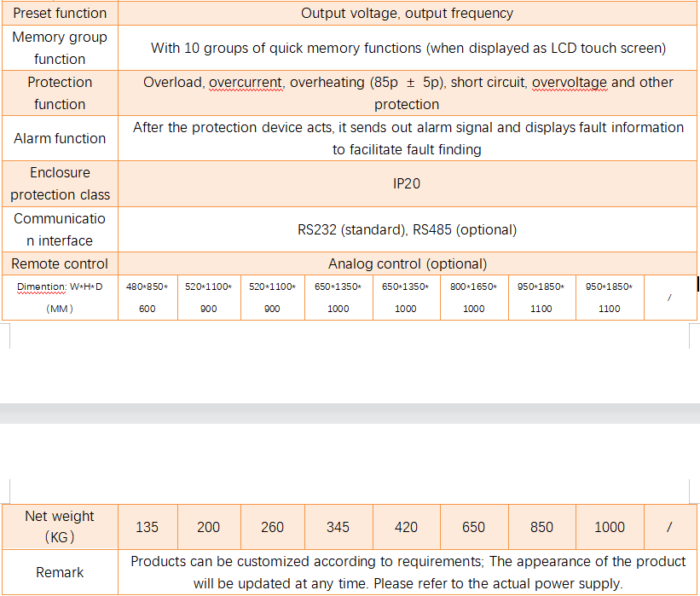Click the slash in the dimension row
The height and width of the screenshot is (596, 700).
point(669,298)
